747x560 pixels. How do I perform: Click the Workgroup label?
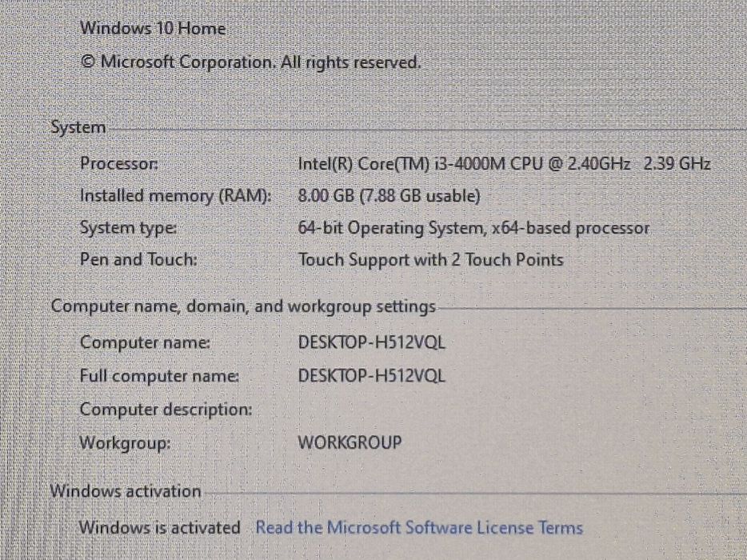pyautogui.click(x=125, y=442)
